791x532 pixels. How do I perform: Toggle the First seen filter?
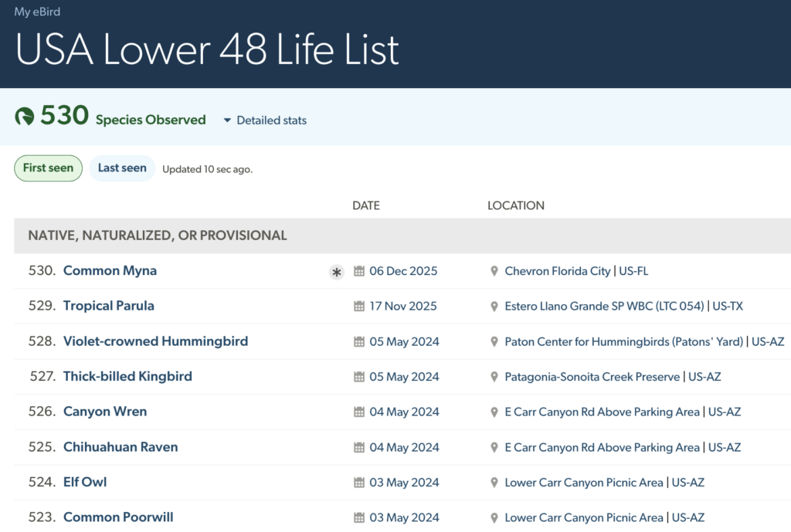coord(48,168)
